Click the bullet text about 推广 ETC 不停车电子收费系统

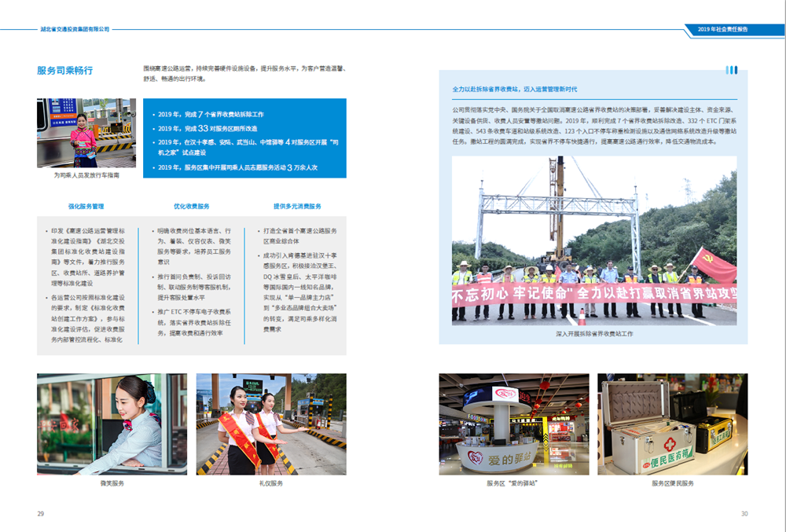191,322
